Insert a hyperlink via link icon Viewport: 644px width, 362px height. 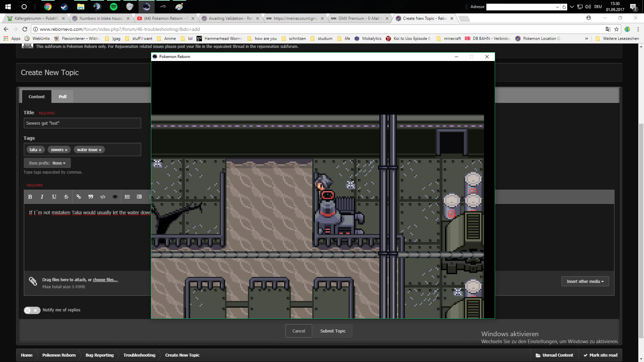tap(78, 197)
